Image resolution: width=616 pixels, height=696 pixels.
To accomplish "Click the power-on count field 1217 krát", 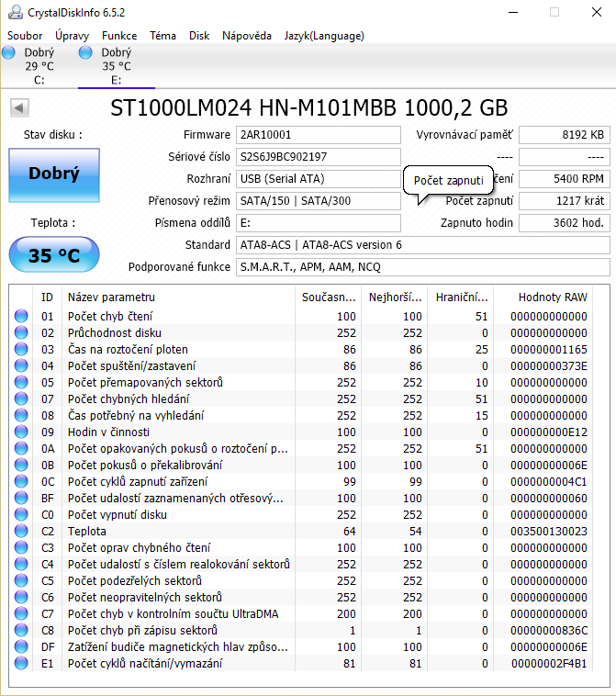I will [565, 201].
